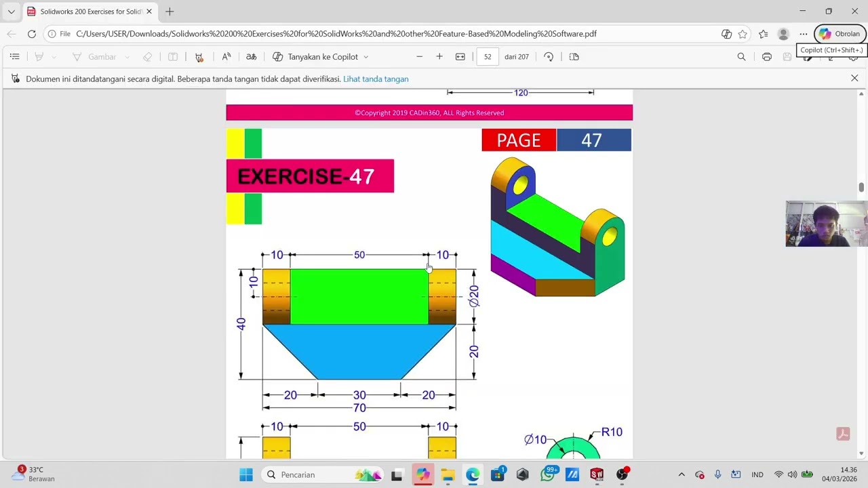Image resolution: width=868 pixels, height=488 pixels.
Task: Print the PDF document
Action: pos(767,57)
